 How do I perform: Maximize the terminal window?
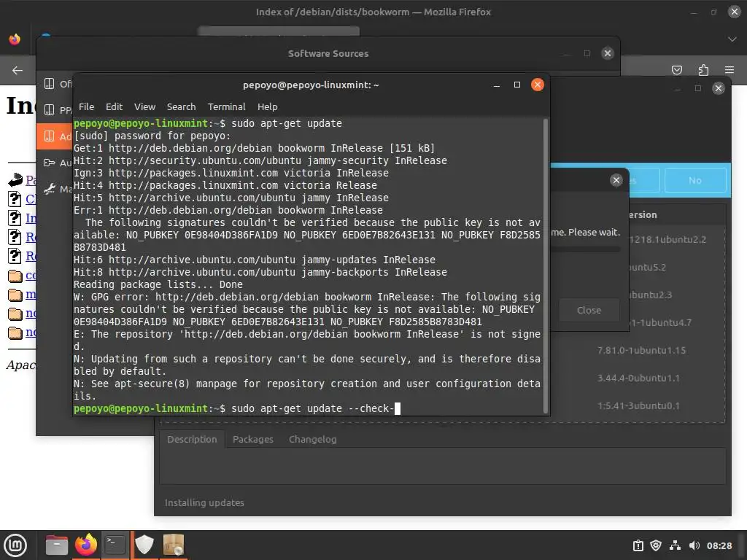(517, 85)
